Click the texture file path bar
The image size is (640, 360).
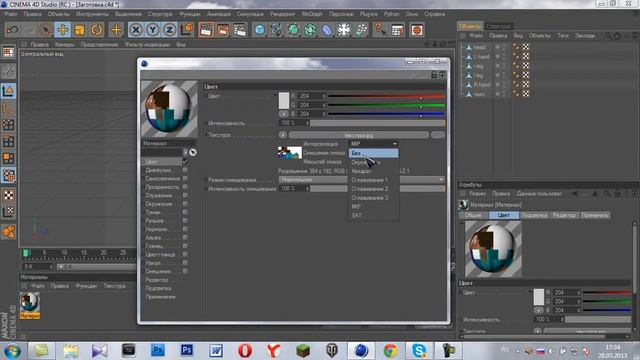point(359,135)
